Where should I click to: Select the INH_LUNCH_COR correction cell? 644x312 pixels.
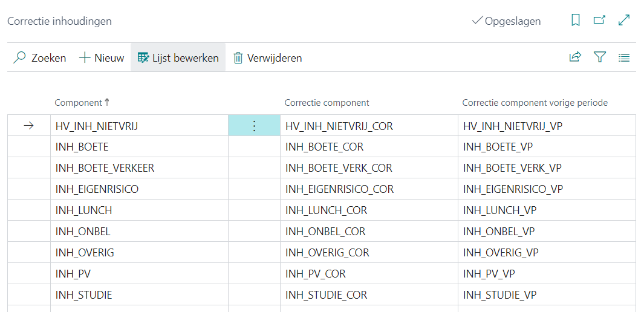[326, 210]
